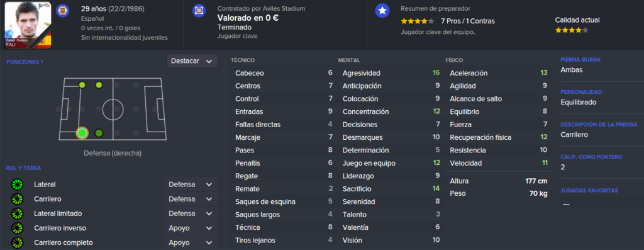Screen dimensions: 644x250
Task: Open the Lateral task dropdown set to Defensa
Action: [191, 185]
